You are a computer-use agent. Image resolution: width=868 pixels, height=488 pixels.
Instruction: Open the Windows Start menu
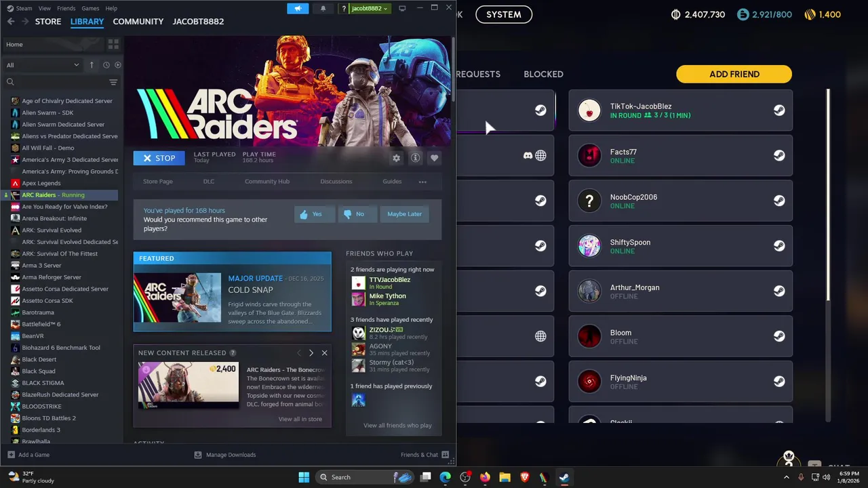(304, 477)
